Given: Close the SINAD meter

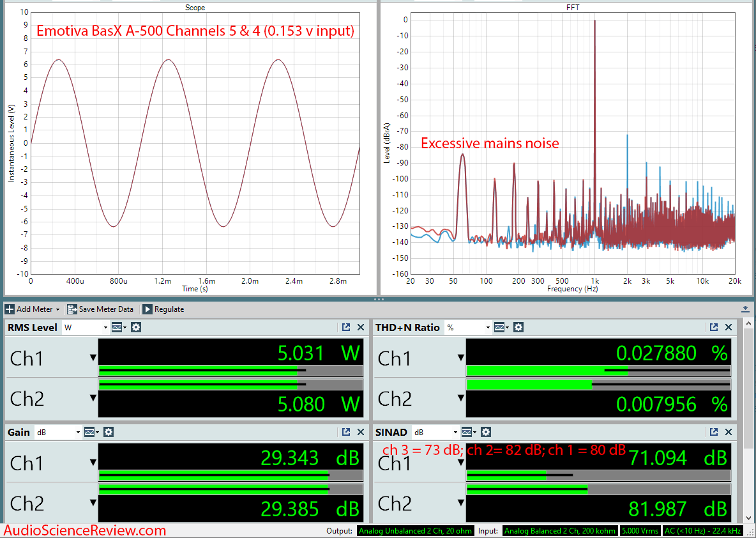Looking at the screenshot, I should click(x=729, y=432).
